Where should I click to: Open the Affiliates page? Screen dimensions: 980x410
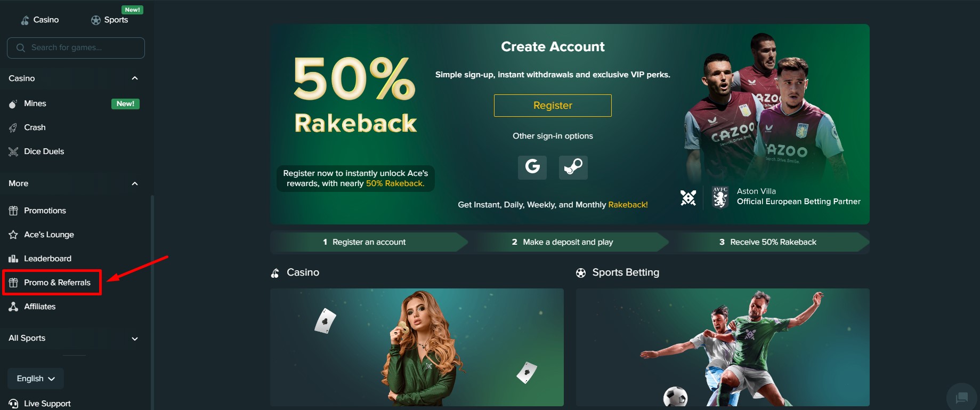pos(74,307)
